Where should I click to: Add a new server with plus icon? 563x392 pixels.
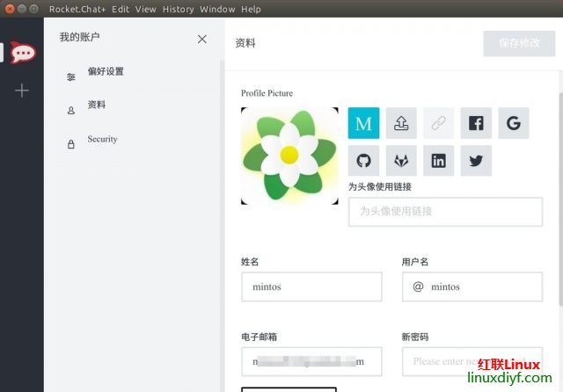(22, 91)
